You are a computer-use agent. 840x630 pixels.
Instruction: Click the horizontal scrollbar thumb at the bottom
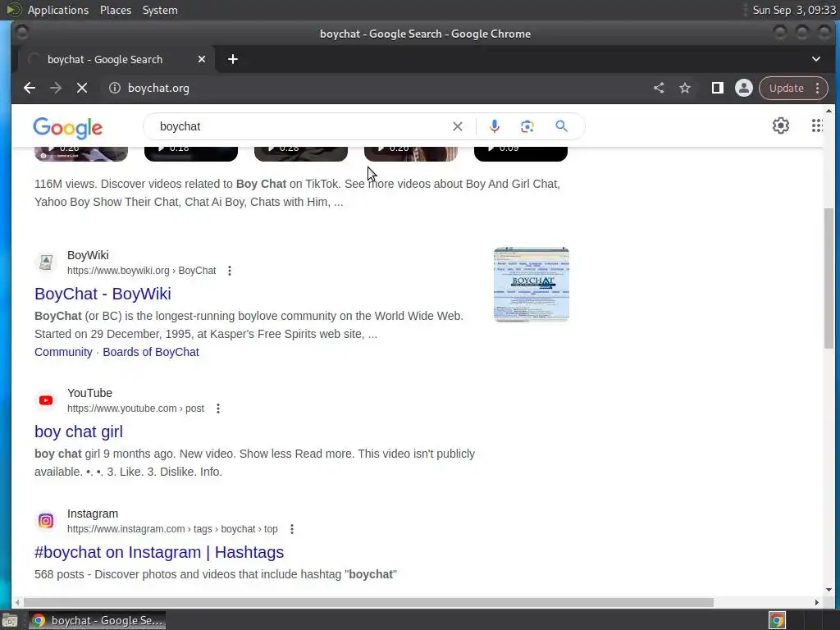click(x=368, y=603)
